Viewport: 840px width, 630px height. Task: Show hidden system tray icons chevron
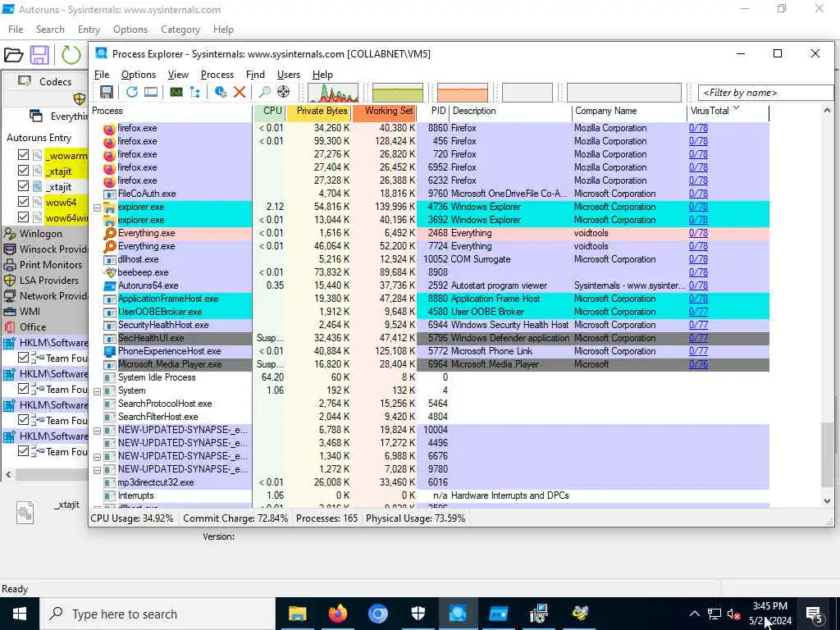(694, 614)
